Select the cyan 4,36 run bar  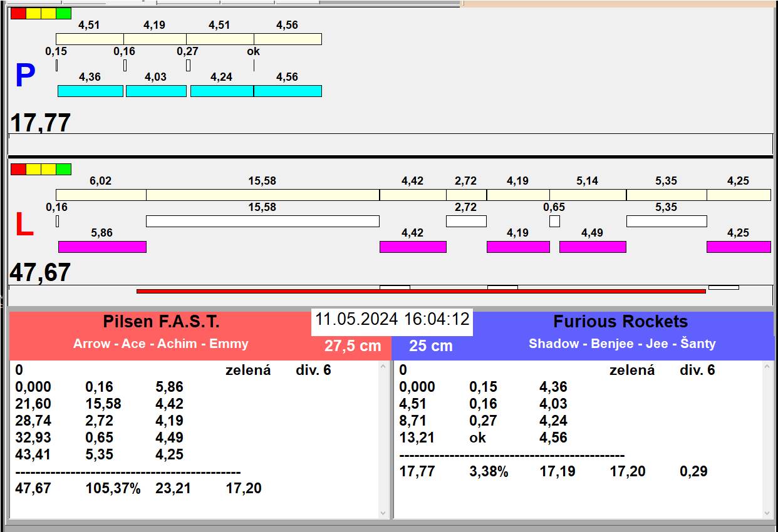pyautogui.click(x=90, y=91)
